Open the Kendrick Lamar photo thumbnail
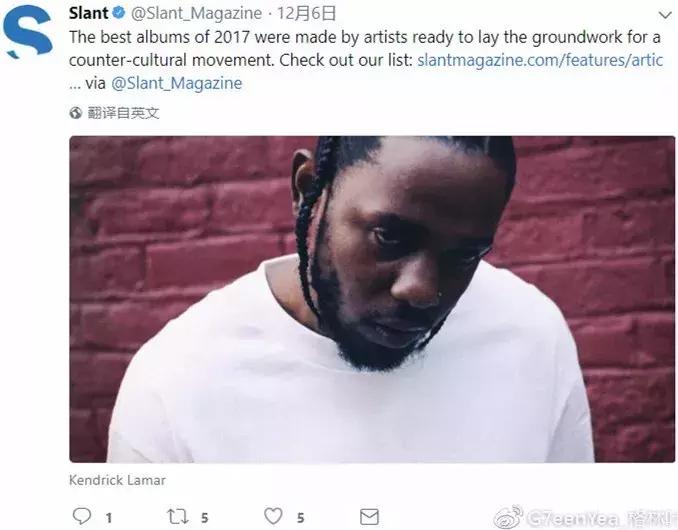This screenshot has height=530, width=678. point(372,299)
